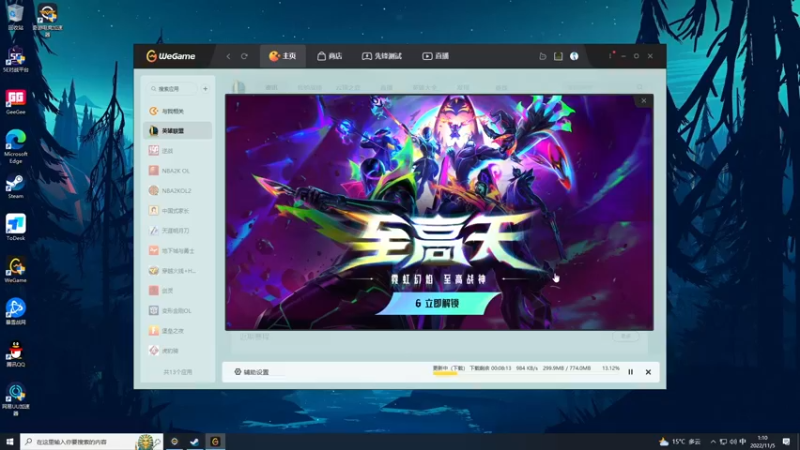Select NBA2K OL in the sidebar
This screenshot has width=800, height=450.
[x=178, y=170]
